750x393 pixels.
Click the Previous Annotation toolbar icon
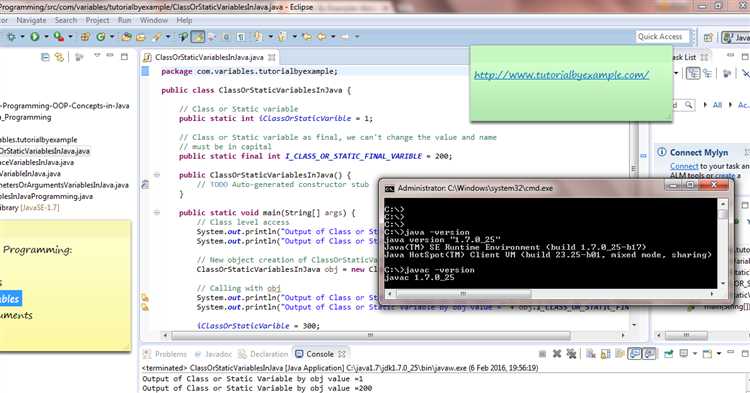pyautogui.click(x=282, y=37)
